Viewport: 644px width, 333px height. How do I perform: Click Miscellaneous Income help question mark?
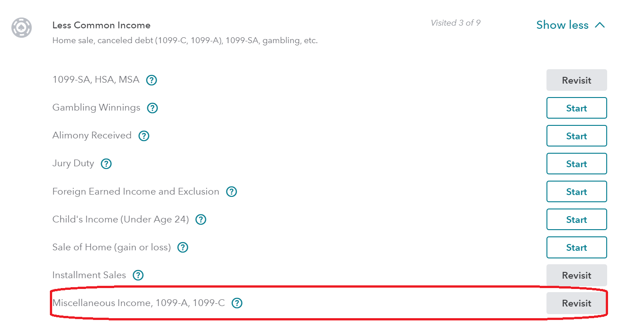237,303
